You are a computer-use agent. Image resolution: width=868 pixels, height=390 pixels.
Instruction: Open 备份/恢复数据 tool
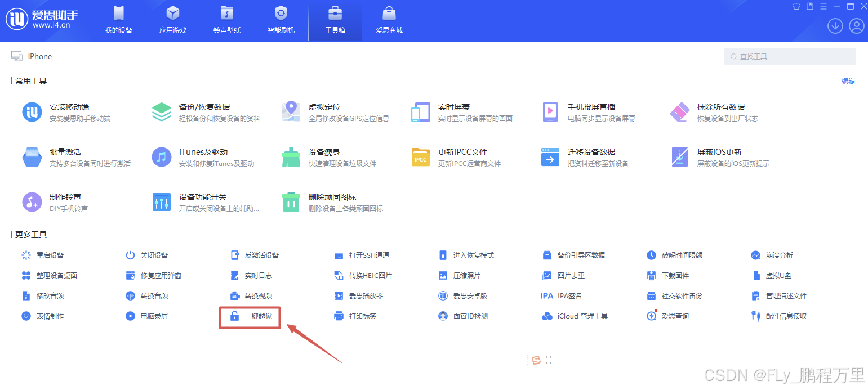(206, 112)
